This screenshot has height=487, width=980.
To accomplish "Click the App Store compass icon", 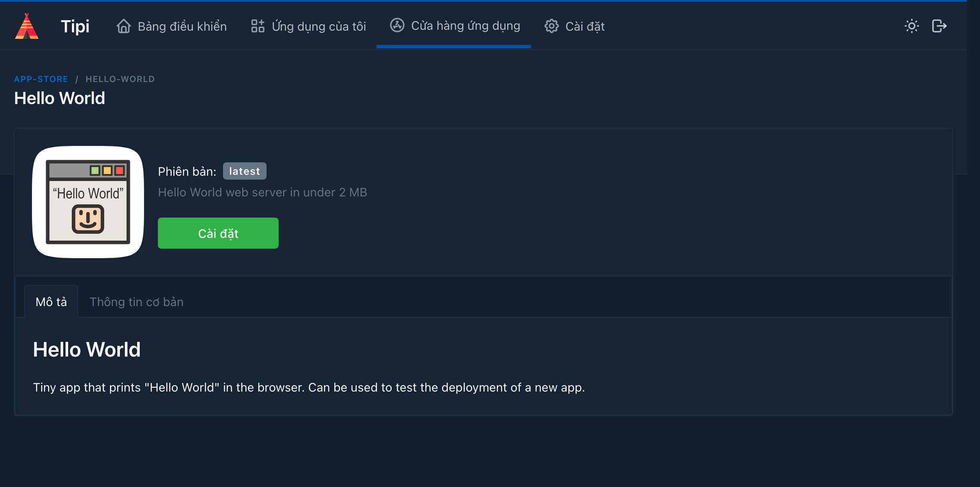I will tap(397, 25).
